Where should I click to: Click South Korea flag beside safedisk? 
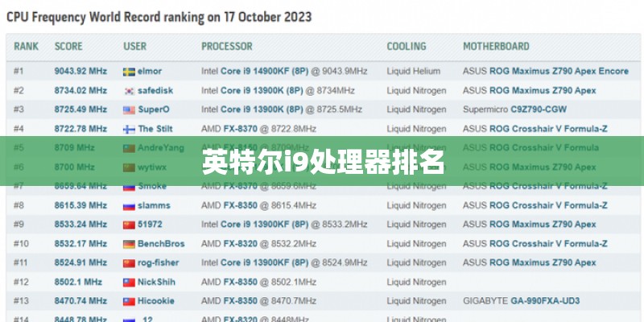tap(129, 91)
